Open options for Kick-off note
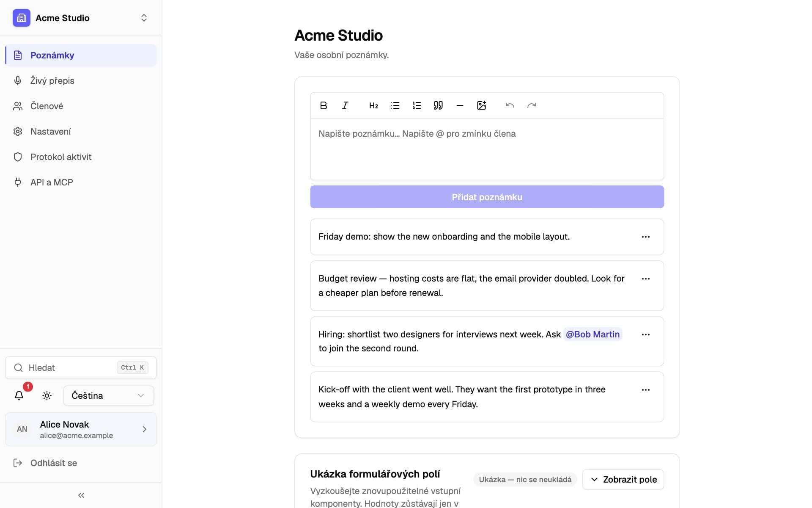812x508 pixels. pyautogui.click(x=645, y=390)
